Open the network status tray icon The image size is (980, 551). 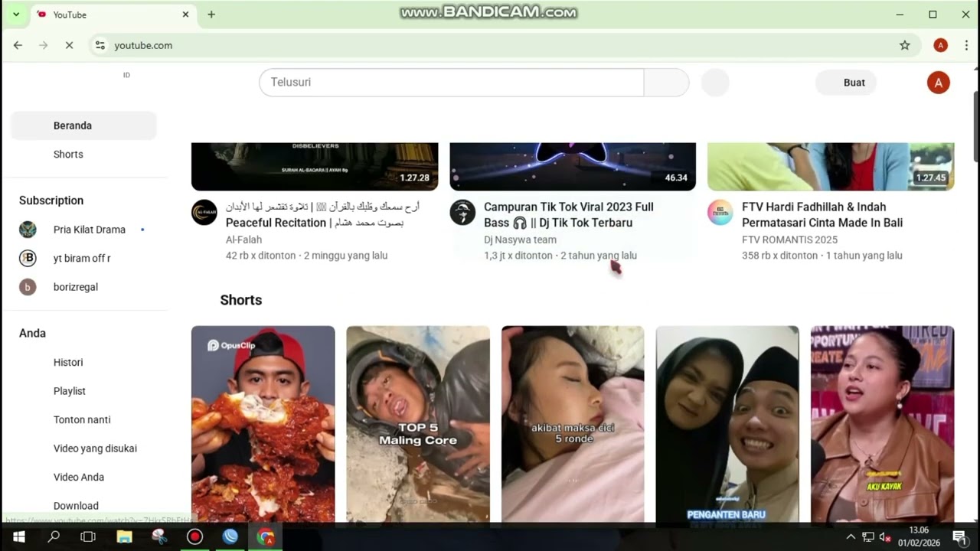point(868,536)
